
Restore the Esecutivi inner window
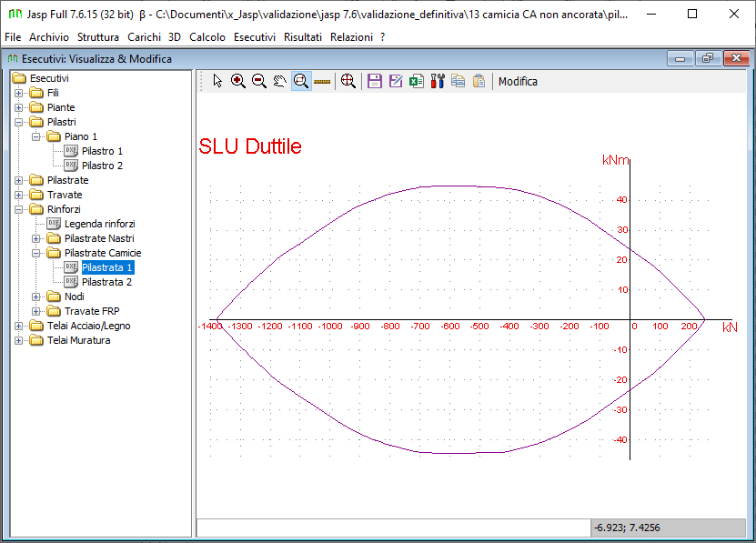point(708,58)
